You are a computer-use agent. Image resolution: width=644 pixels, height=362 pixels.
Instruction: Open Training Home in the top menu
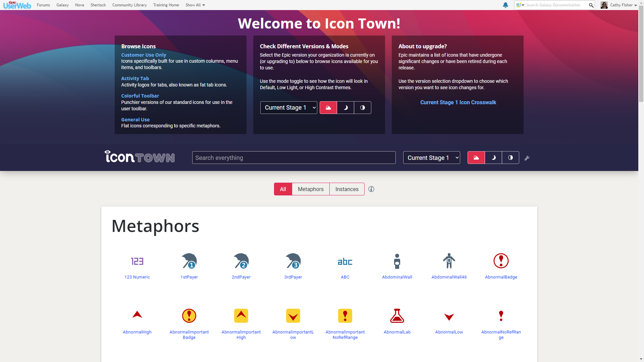(x=166, y=5)
